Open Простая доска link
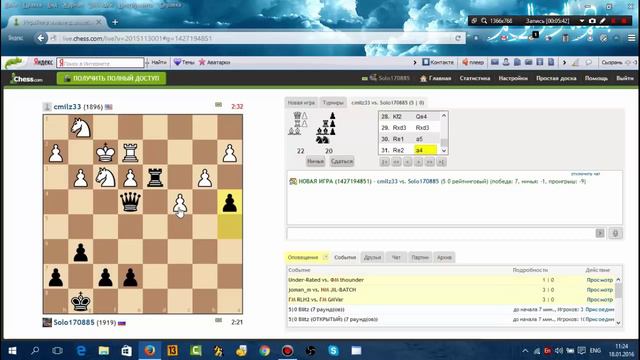 (556, 78)
